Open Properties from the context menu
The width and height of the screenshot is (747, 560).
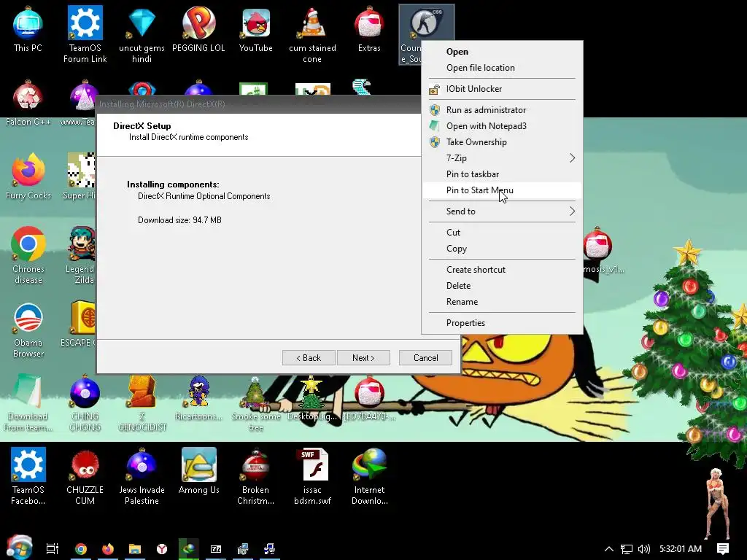(502, 323)
